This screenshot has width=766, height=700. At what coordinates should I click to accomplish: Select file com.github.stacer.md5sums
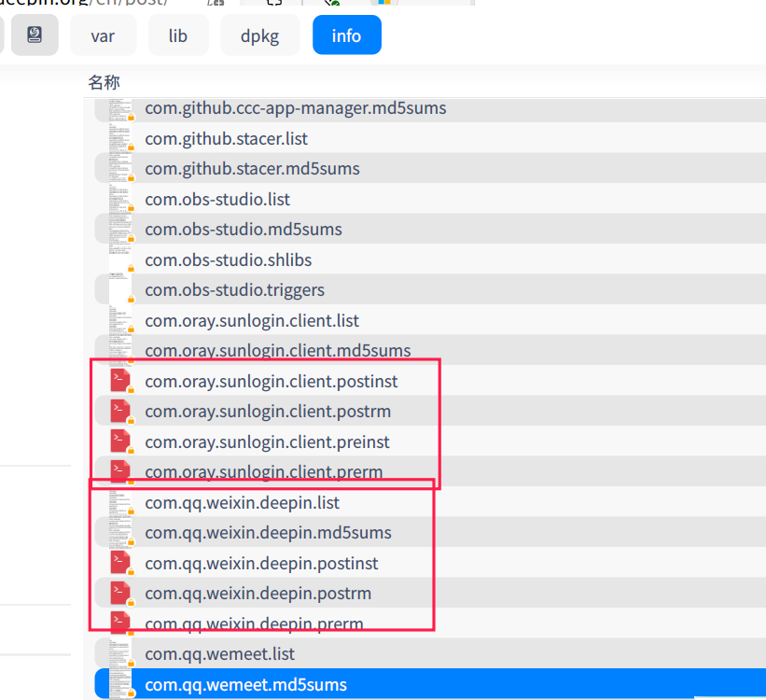click(x=430, y=169)
